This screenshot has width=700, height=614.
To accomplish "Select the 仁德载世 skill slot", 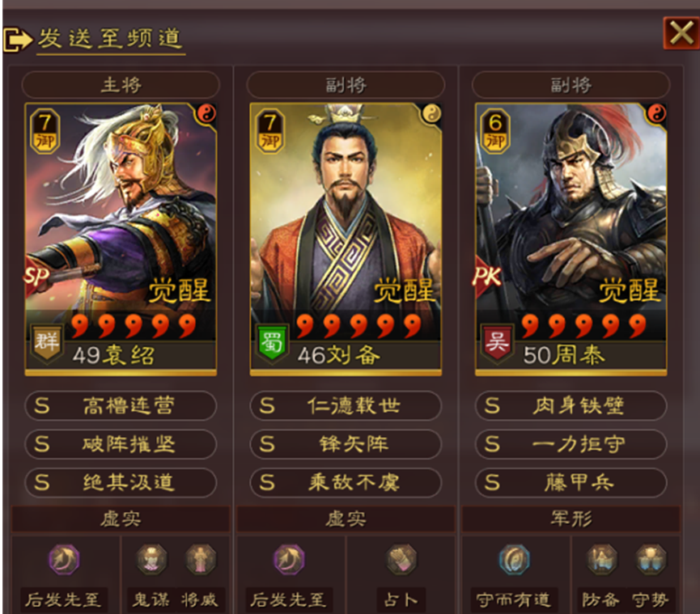I will coord(346,405).
